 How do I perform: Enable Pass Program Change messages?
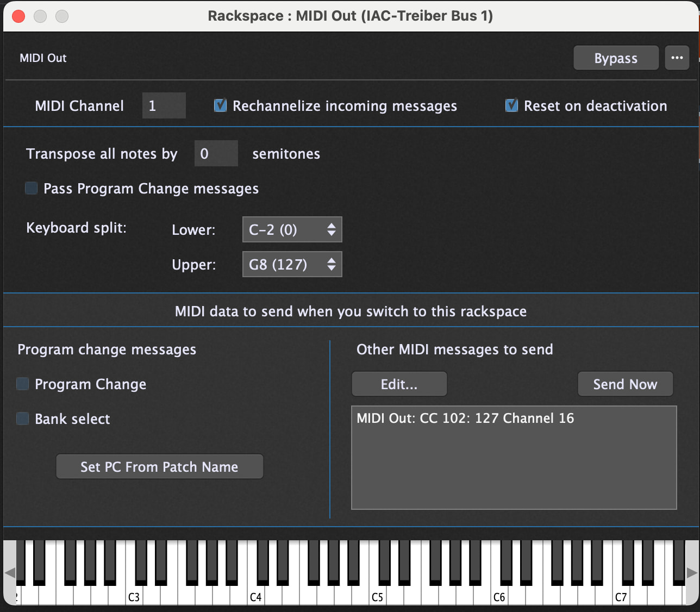(x=32, y=188)
